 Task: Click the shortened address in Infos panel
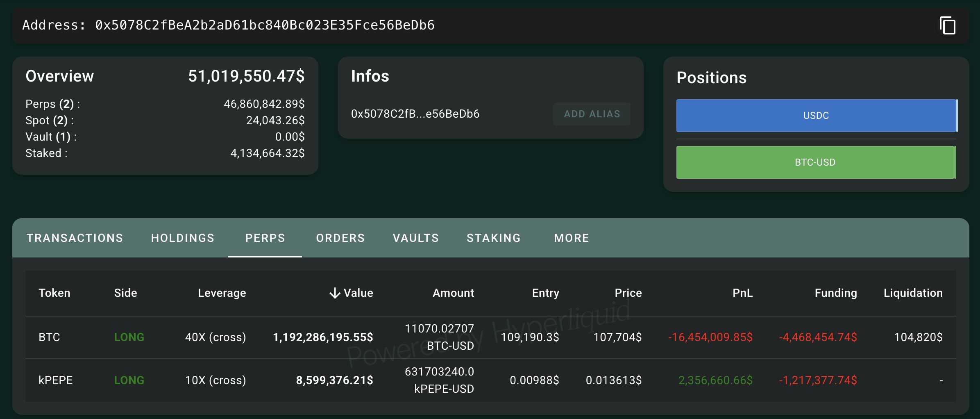click(415, 114)
